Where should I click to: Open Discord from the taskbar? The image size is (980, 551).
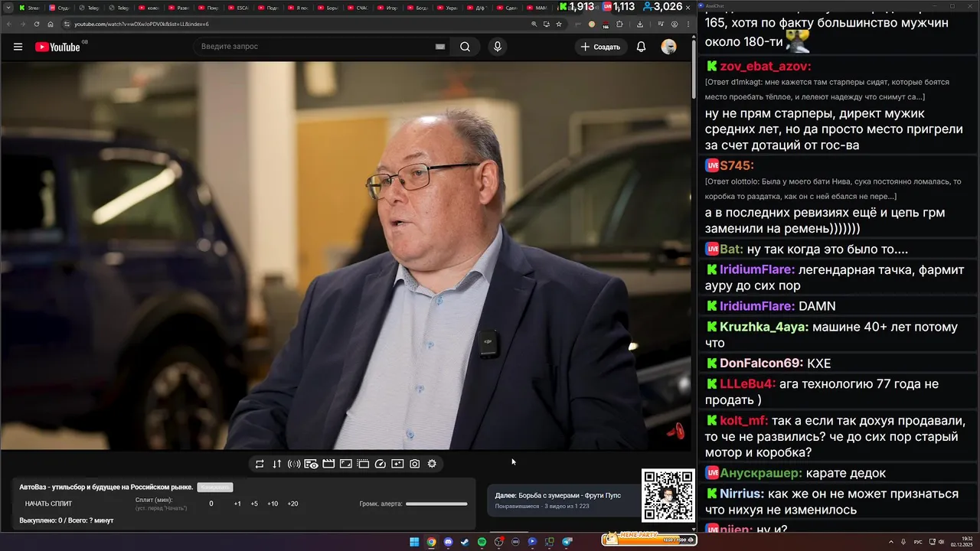click(448, 542)
